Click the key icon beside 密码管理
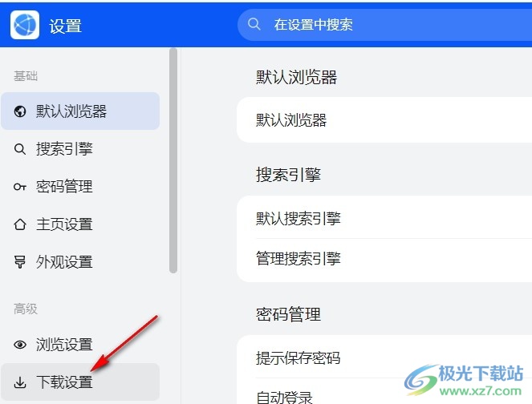Viewport: 532px width, 404px height. click(x=20, y=187)
